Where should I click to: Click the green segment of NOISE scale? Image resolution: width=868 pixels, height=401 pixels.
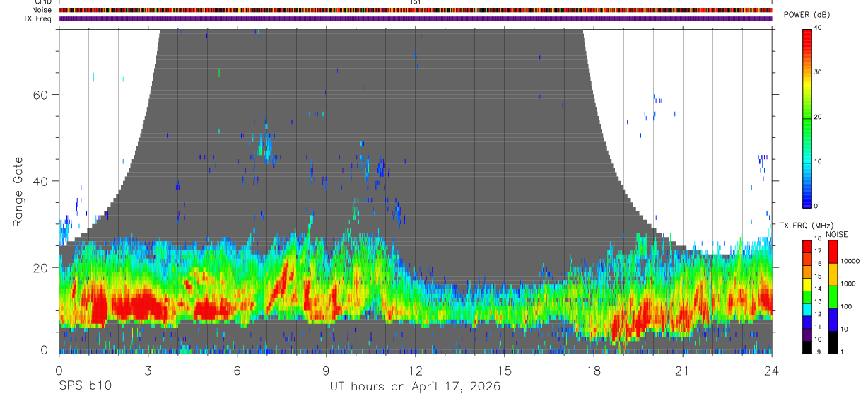pos(833,297)
